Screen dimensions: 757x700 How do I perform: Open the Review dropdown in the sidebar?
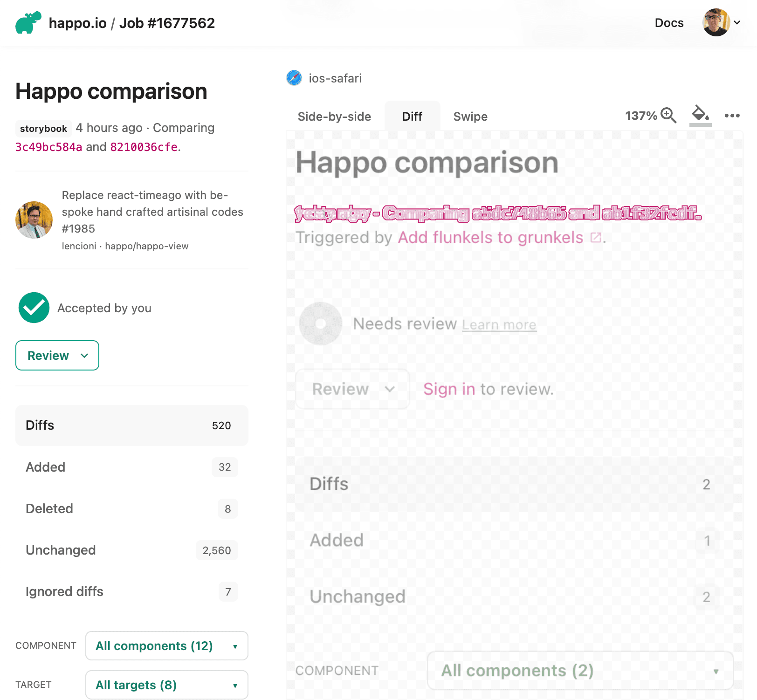pos(57,355)
